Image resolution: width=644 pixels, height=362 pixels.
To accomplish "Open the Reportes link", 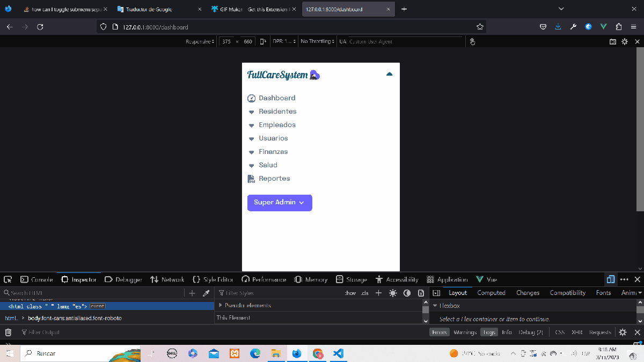I will (x=274, y=179).
